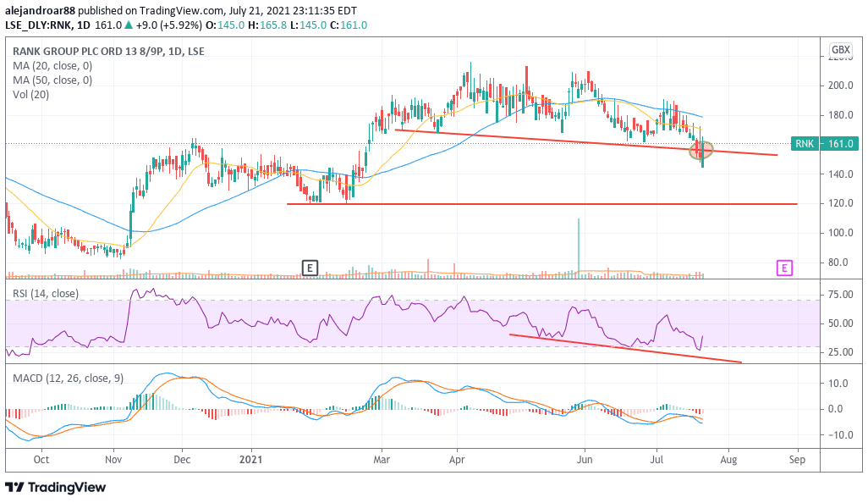Click the tall volume spike bar near June
Viewport: 868px width, 503px height.
pyautogui.click(x=579, y=246)
